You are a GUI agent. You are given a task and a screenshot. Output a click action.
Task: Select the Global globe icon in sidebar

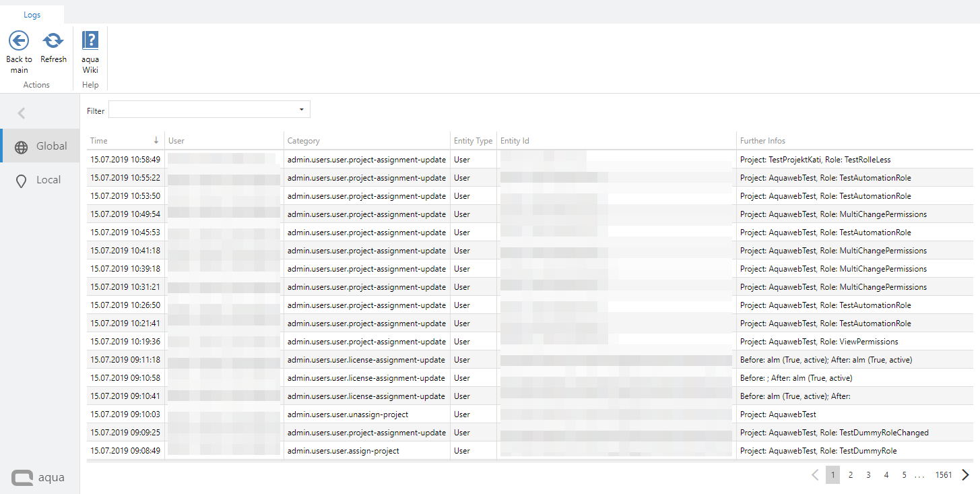(22, 147)
